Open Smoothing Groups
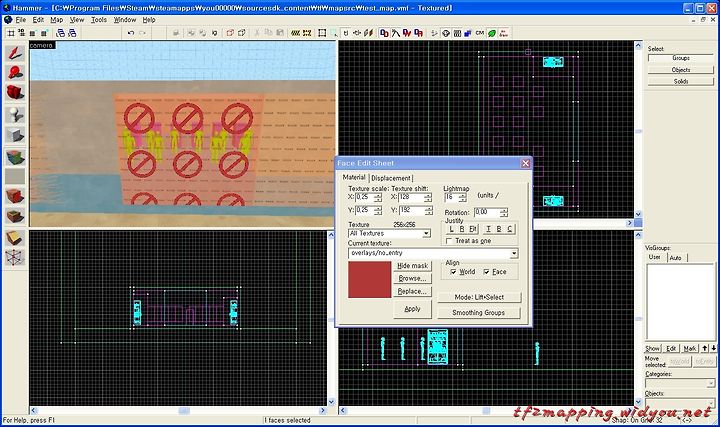The width and height of the screenshot is (720, 427). click(x=479, y=313)
